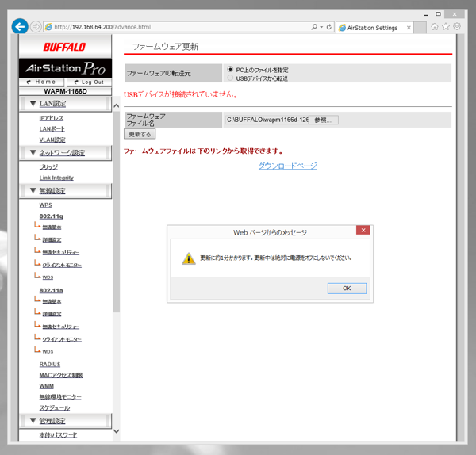Click the sidebar scrollbar thumb
Viewport: 476px width, 455px height.
tap(117, 212)
